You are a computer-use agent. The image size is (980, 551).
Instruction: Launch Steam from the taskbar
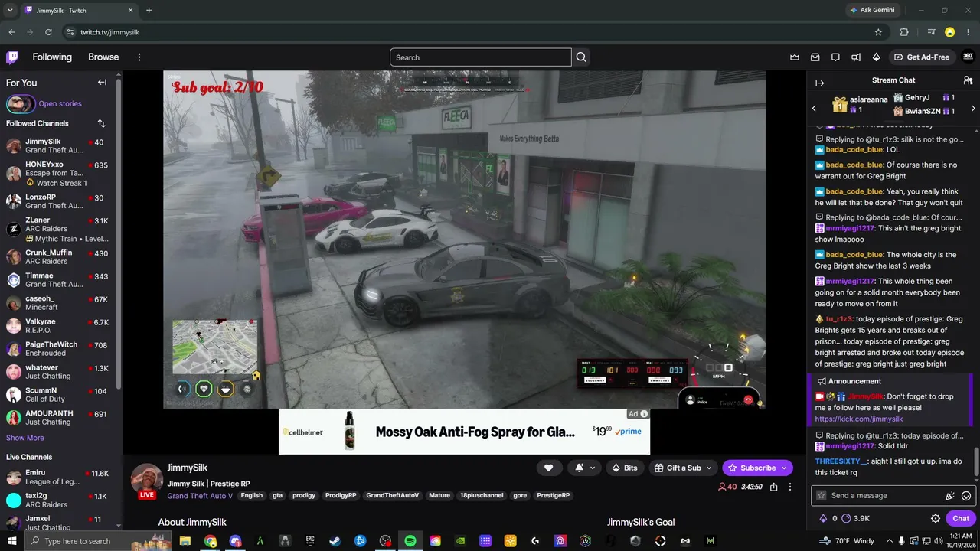(x=335, y=541)
